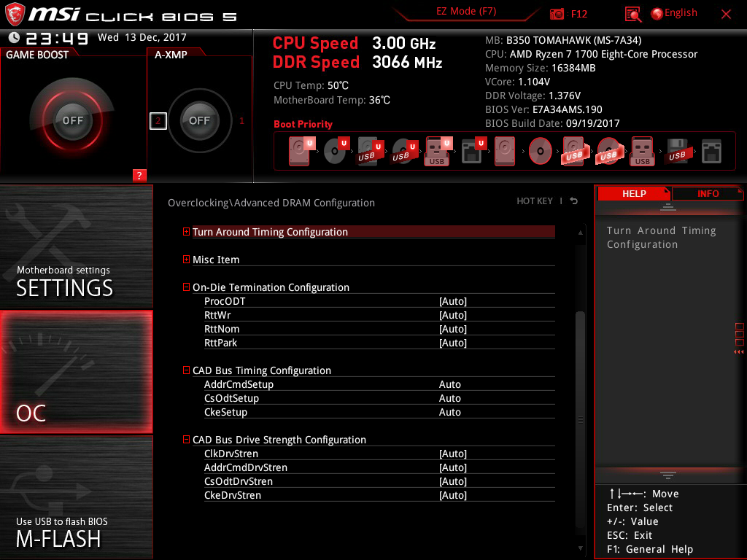
Task: Select the legacy hard disk boot icon without U badge
Action: point(505,151)
